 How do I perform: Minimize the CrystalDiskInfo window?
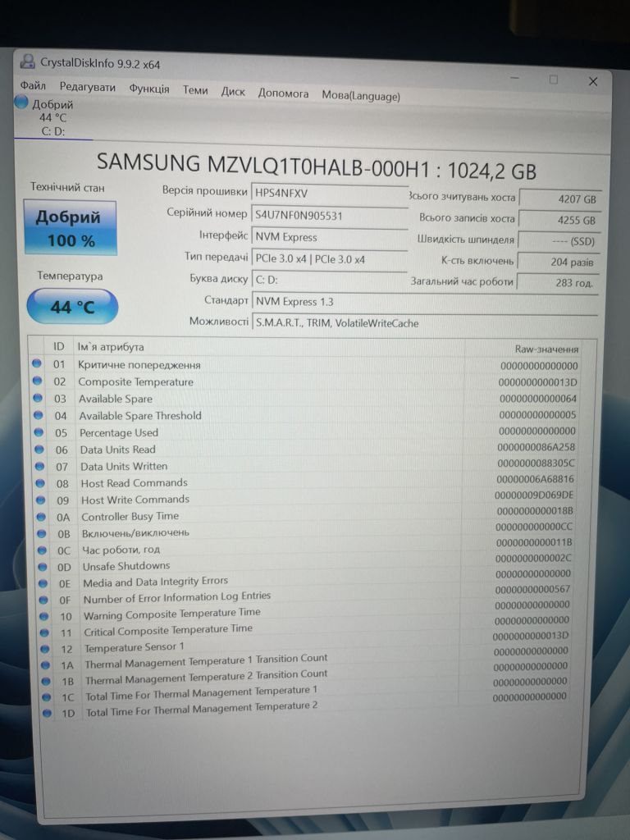(x=515, y=78)
